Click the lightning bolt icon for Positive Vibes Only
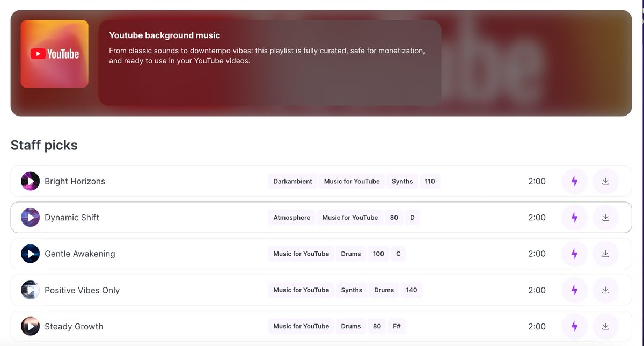 (574, 290)
